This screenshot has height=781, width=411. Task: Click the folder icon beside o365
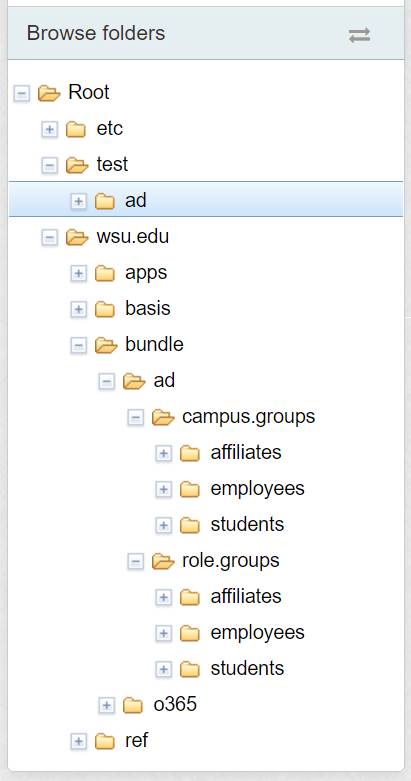pos(133,705)
